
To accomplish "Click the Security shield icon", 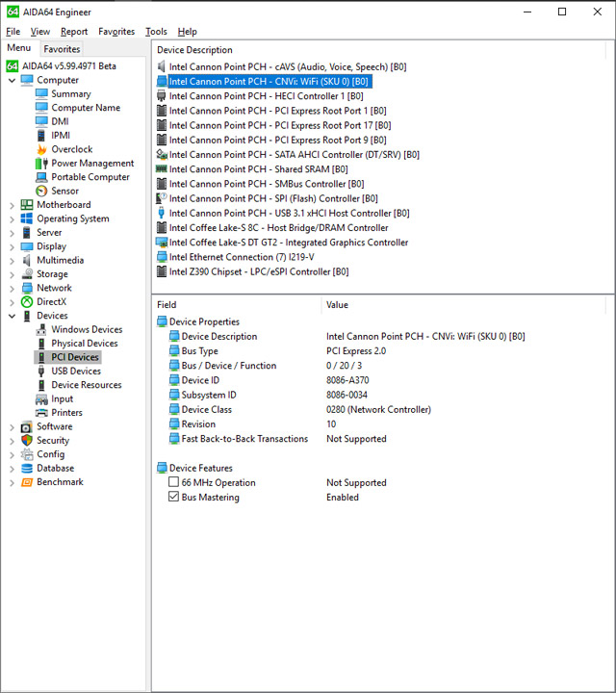I will tap(27, 440).
